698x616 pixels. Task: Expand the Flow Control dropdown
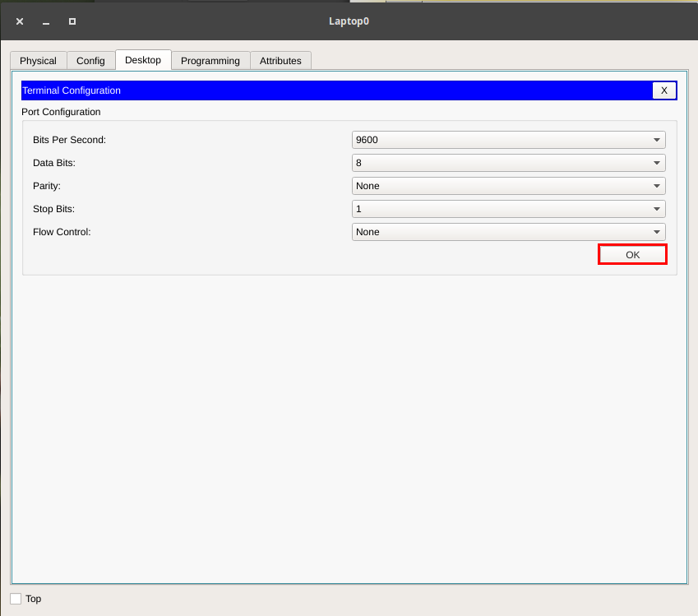pyautogui.click(x=508, y=232)
